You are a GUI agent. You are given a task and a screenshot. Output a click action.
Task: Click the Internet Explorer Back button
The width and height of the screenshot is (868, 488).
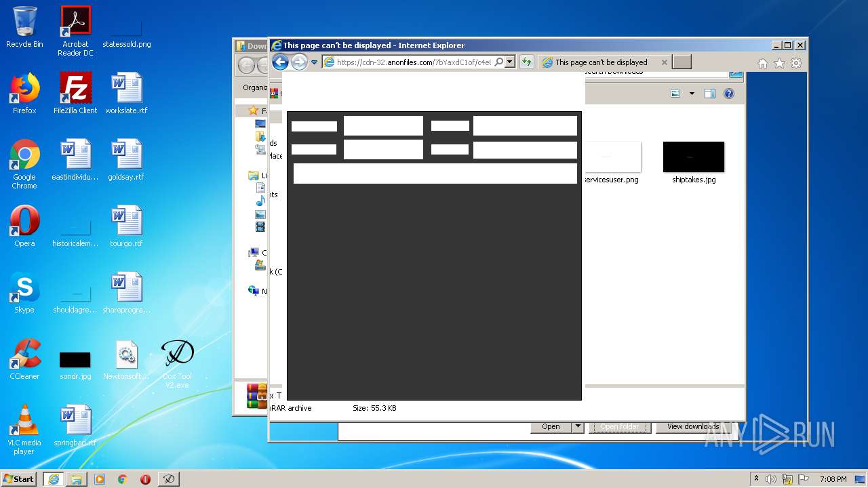[280, 62]
